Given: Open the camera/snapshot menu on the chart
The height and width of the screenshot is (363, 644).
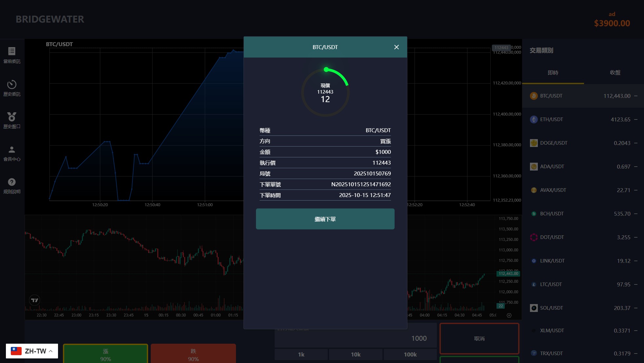Looking at the screenshot, I should click(509, 315).
